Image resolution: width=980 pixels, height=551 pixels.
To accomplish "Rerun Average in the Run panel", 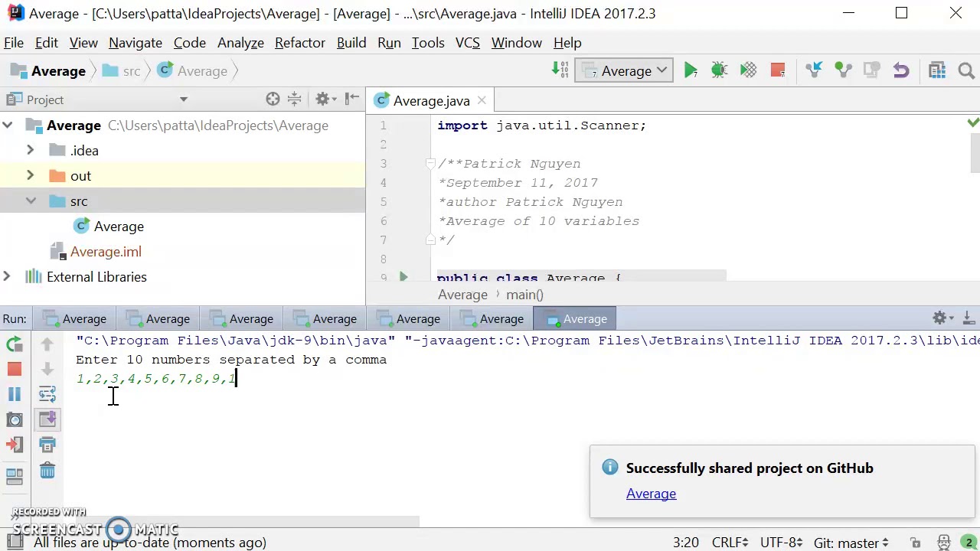I will (x=15, y=344).
